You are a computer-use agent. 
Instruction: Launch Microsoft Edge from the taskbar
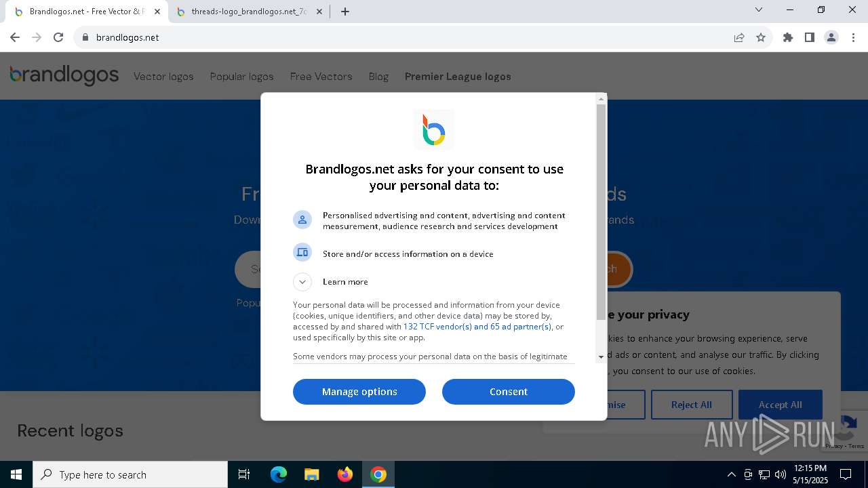coord(279,474)
